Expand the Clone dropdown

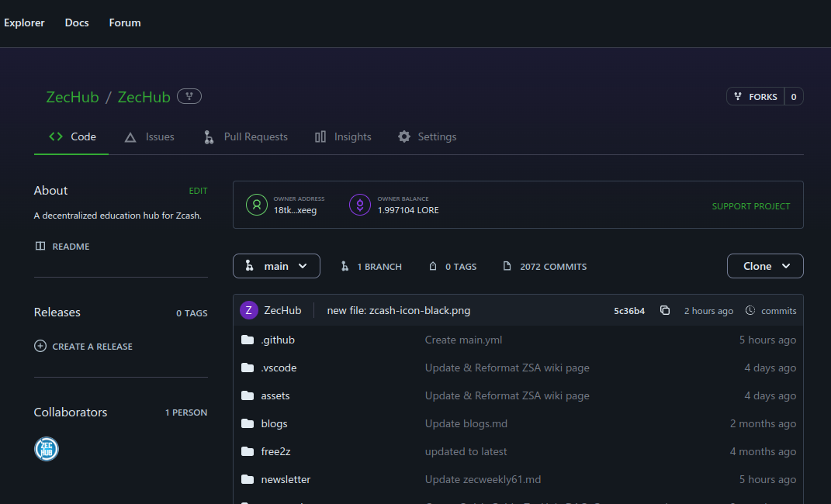click(765, 266)
